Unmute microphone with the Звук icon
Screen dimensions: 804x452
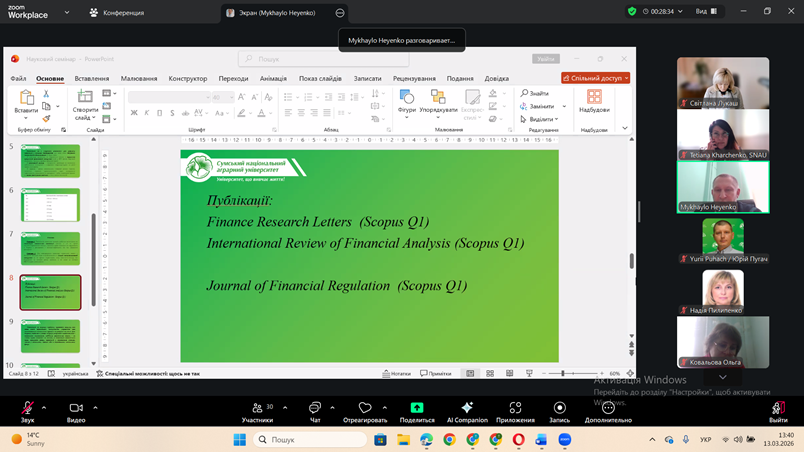click(27, 408)
